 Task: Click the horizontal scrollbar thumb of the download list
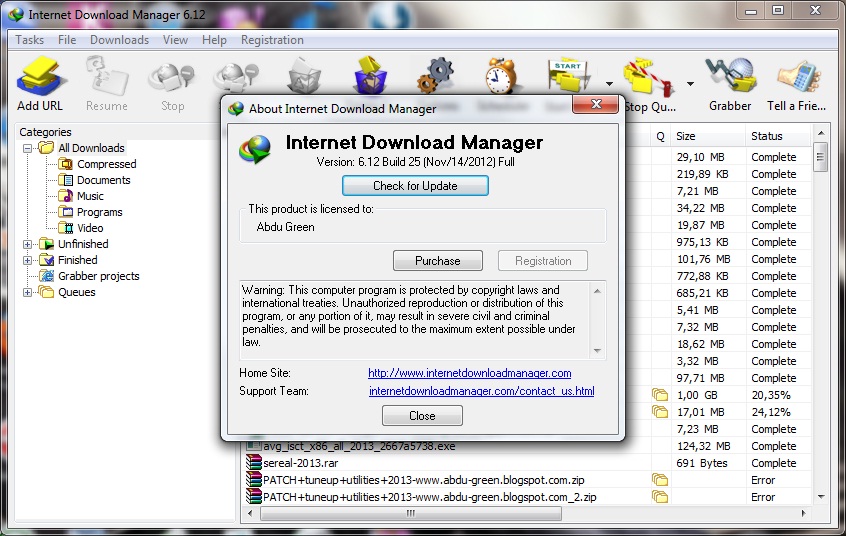pyautogui.click(x=411, y=513)
